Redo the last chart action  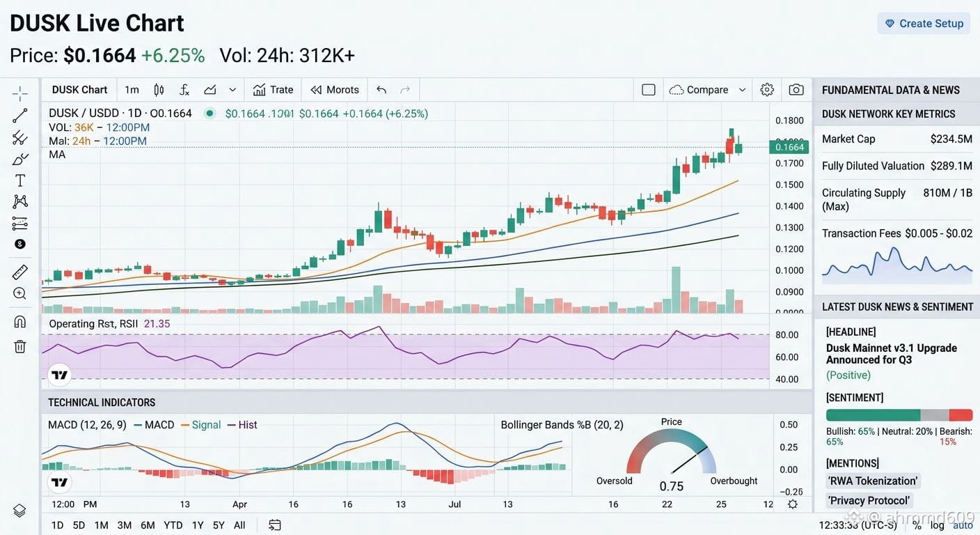[x=405, y=90]
